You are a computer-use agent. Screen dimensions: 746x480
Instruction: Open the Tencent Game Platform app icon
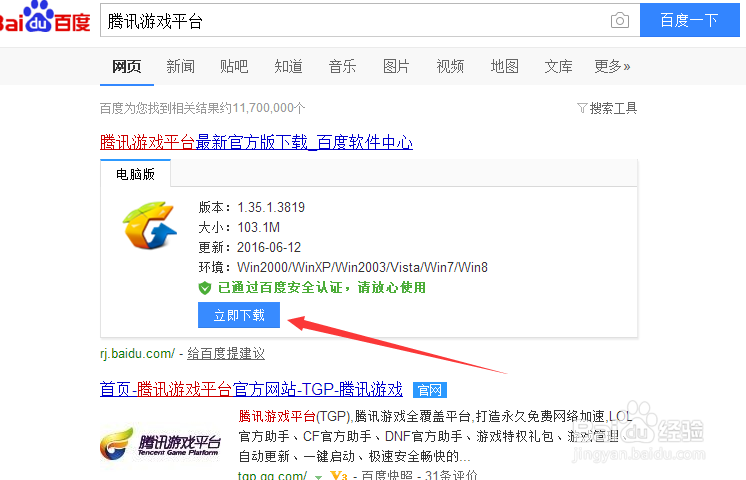point(149,225)
